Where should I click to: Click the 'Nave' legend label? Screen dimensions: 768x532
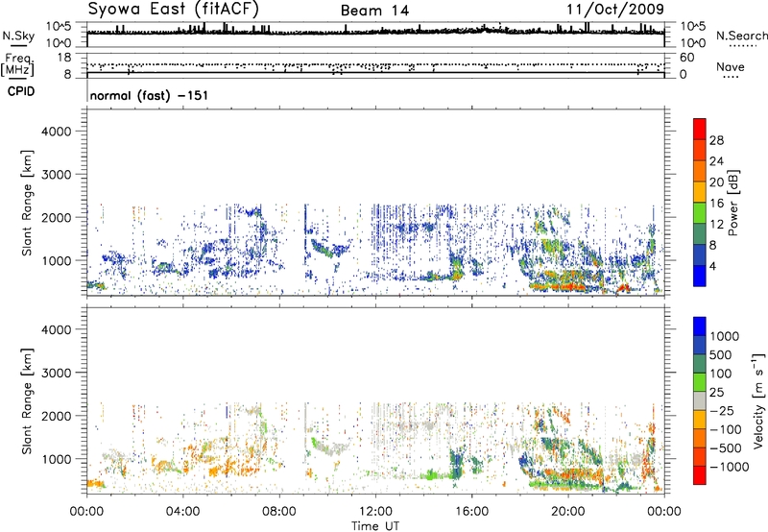coord(731,66)
